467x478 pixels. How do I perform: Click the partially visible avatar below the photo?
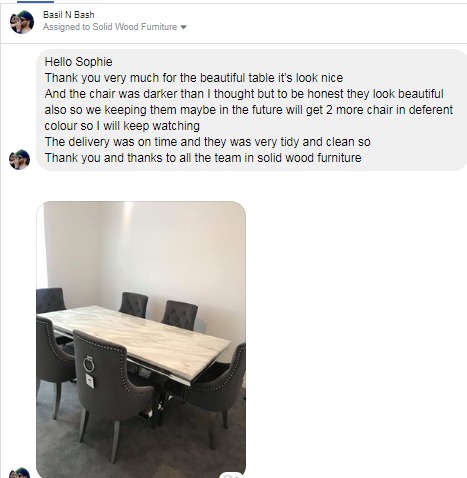pos(19,473)
